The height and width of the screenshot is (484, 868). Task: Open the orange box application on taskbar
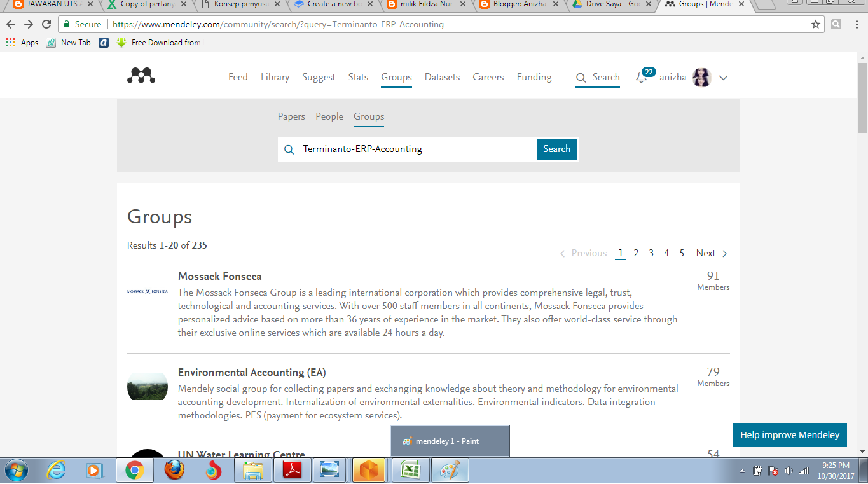pos(370,470)
